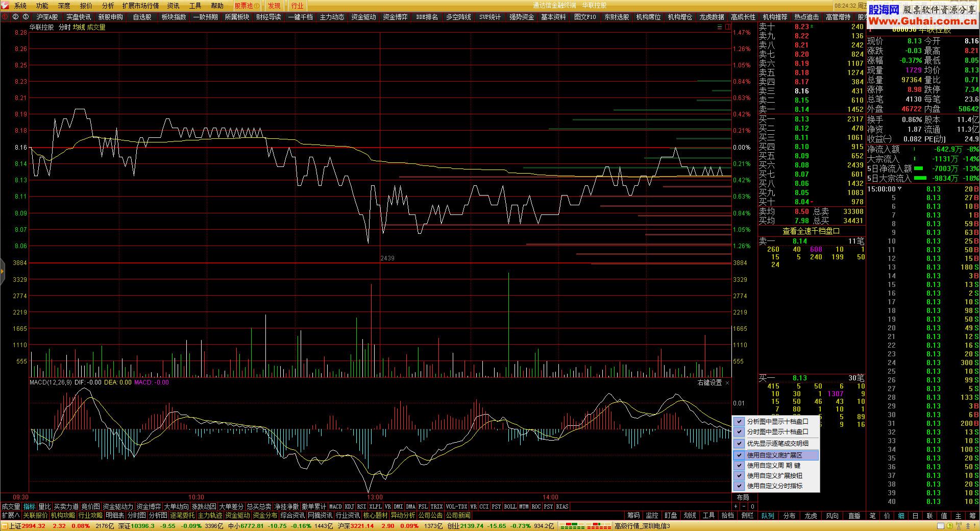Open the 扩展市场行情 menu
Image resolution: width=980 pixels, height=531 pixels.
point(140,6)
